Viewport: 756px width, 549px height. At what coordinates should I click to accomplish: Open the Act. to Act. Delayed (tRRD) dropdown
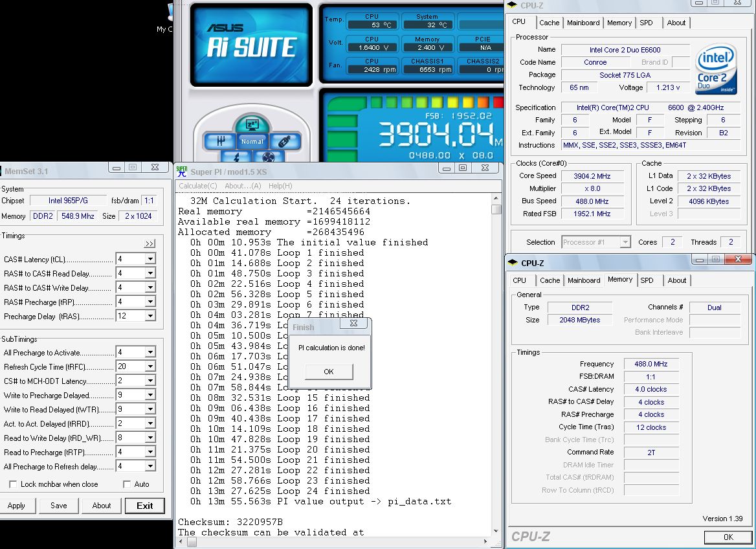[150, 423]
